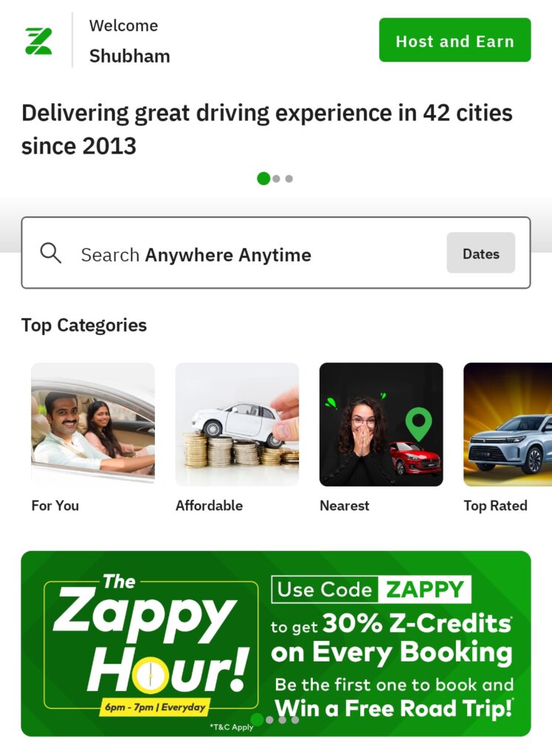Select the Nearest category image

382,425
